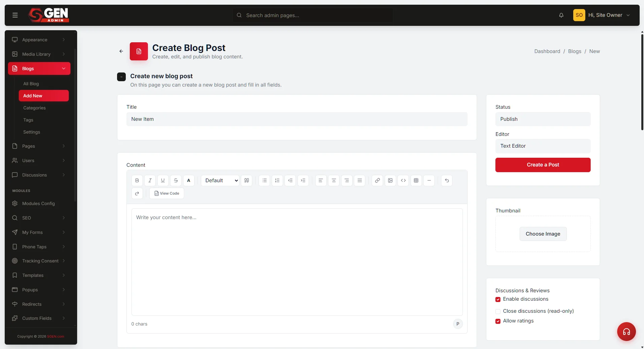Insert a horizontal rule
Screen dimensions: 644x349
(x=429, y=181)
